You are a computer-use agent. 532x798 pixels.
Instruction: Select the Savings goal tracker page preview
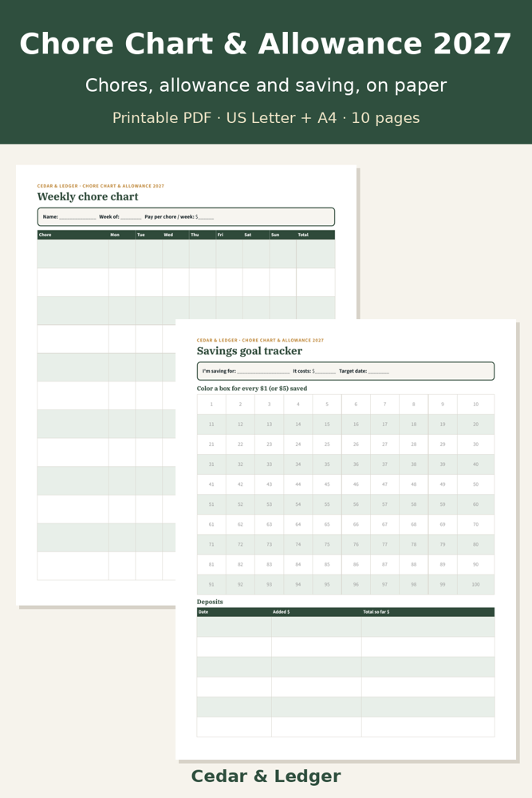pos(346,539)
